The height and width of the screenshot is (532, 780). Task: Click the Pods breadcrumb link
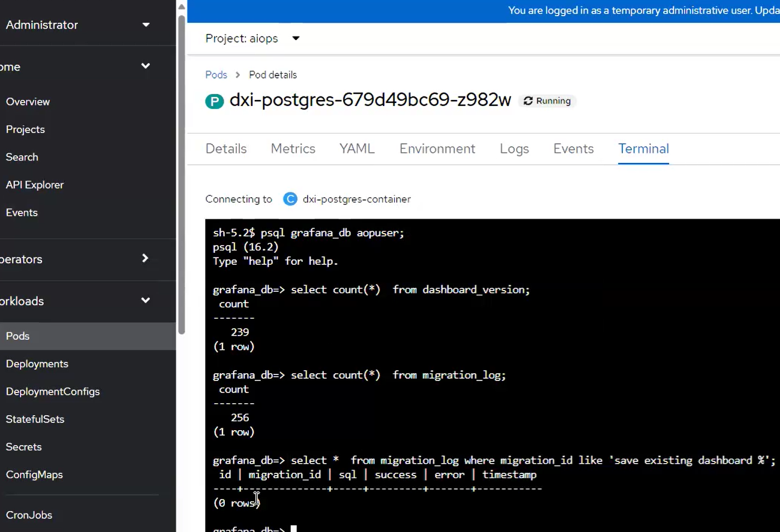click(x=216, y=75)
